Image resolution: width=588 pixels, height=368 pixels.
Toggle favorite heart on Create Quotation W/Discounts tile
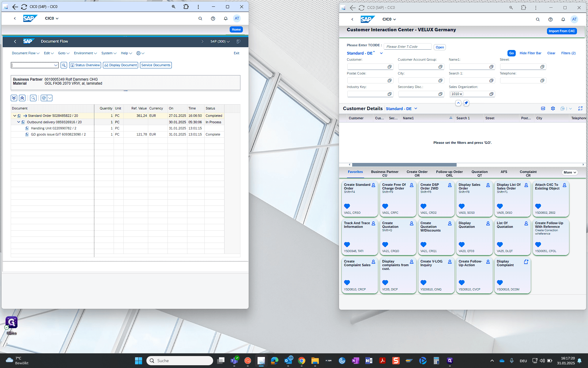pos(424,245)
